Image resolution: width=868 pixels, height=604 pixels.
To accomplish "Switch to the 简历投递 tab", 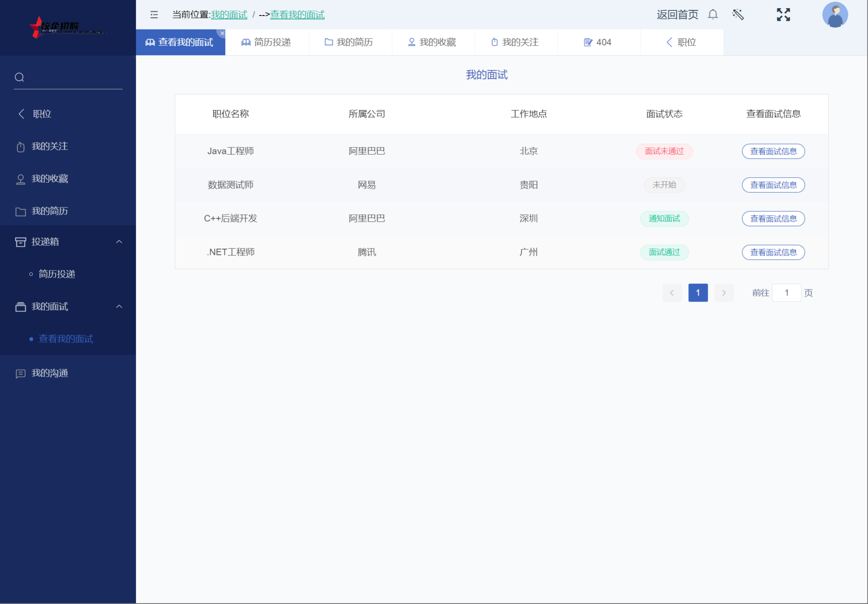I will [266, 42].
